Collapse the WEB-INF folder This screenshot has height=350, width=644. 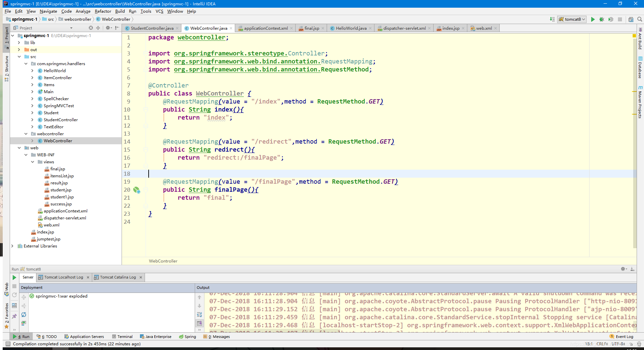[26, 155]
